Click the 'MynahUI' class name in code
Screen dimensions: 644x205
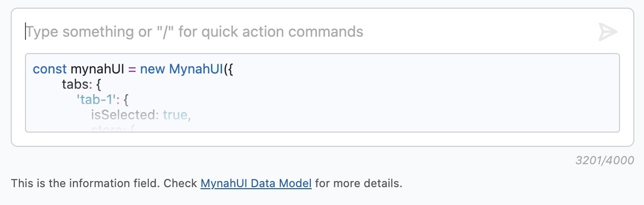tap(196, 69)
